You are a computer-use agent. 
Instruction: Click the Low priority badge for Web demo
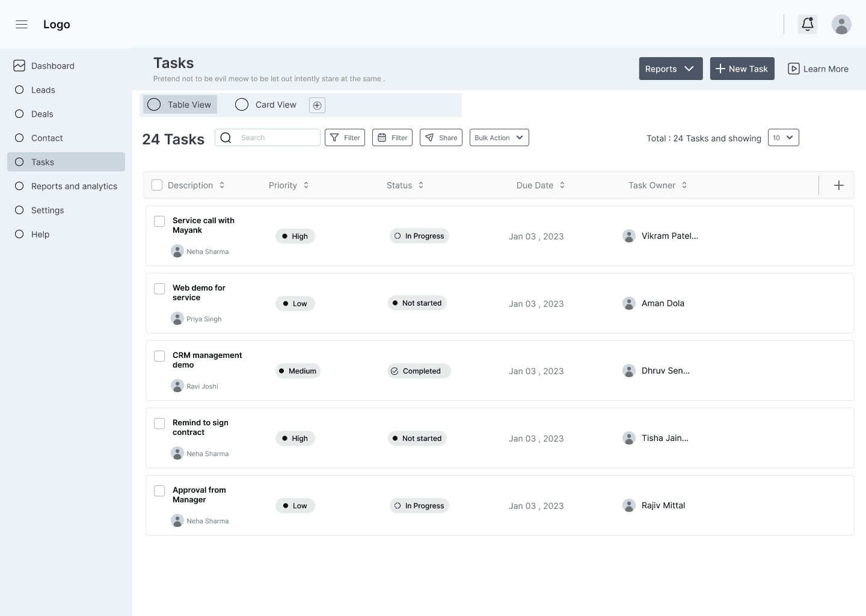tap(295, 304)
